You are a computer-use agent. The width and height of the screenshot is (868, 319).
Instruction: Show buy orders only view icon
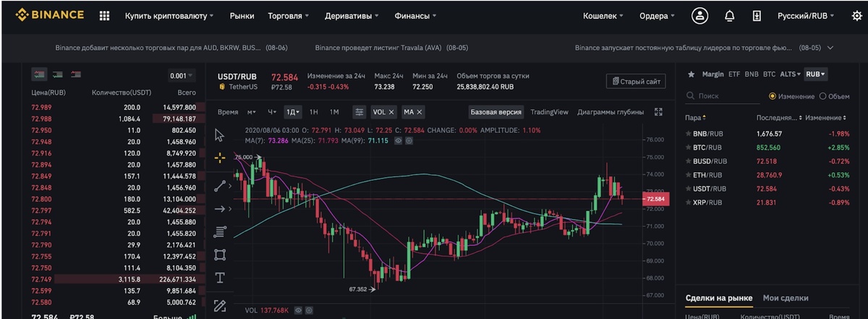point(58,75)
